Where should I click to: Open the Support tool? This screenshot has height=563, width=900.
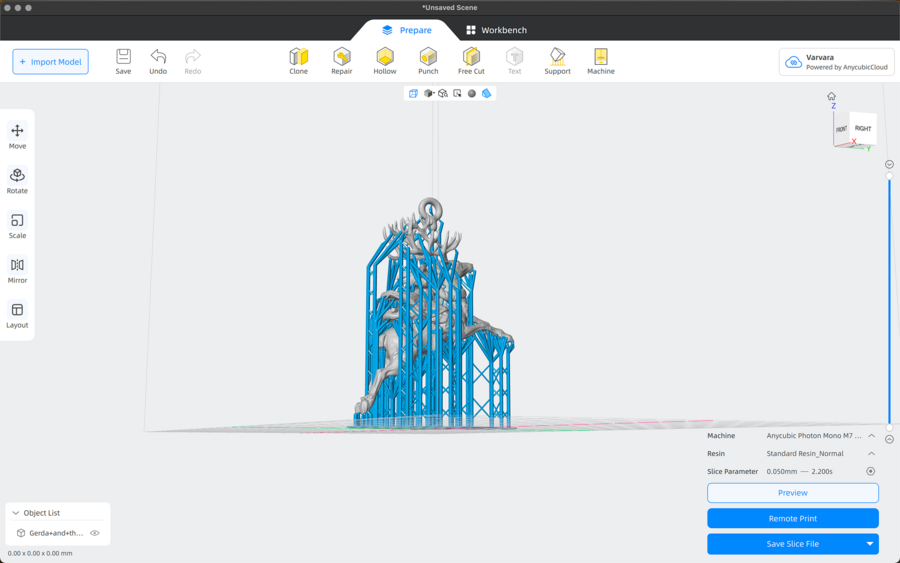point(557,61)
